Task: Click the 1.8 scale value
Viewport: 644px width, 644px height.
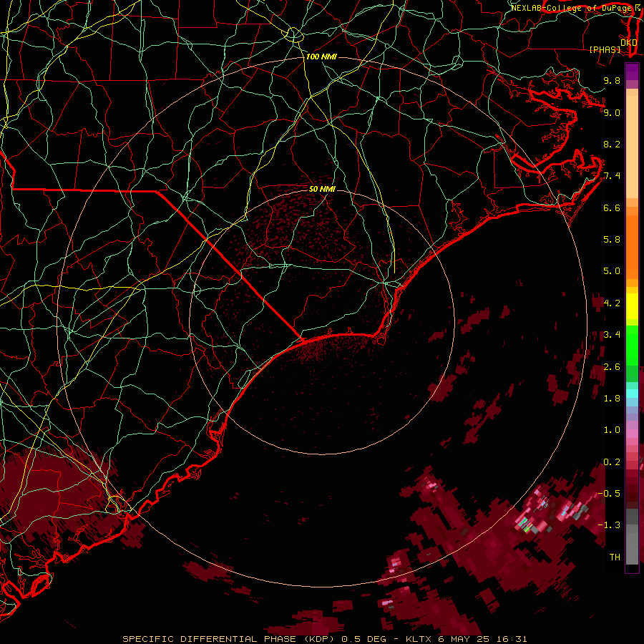Action: [612, 399]
